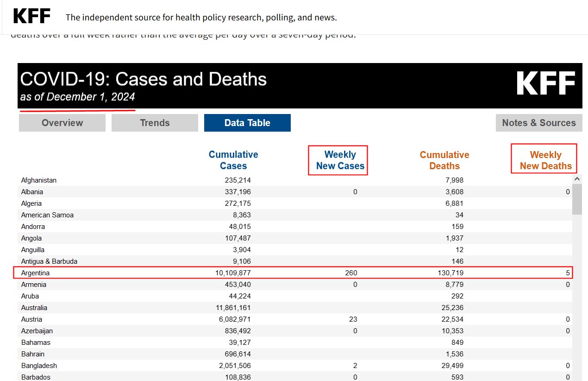Switch to the Overview tab
The height and width of the screenshot is (381, 588).
click(x=62, y=123)
